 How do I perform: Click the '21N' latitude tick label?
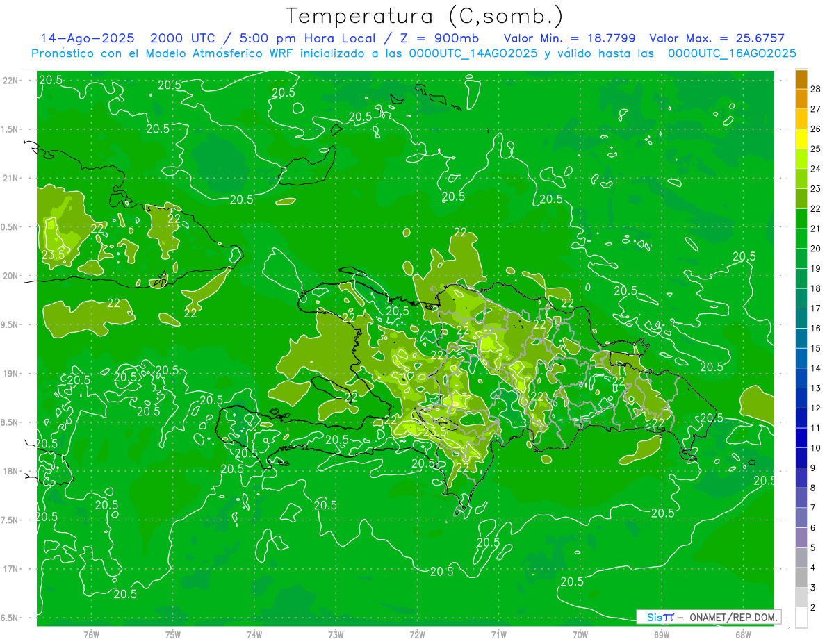[12, 179]
